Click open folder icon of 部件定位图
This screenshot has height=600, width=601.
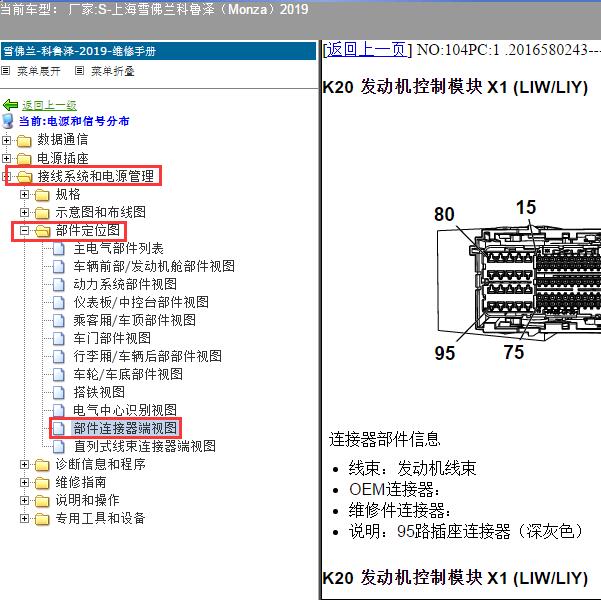click(x=43, y=230)
